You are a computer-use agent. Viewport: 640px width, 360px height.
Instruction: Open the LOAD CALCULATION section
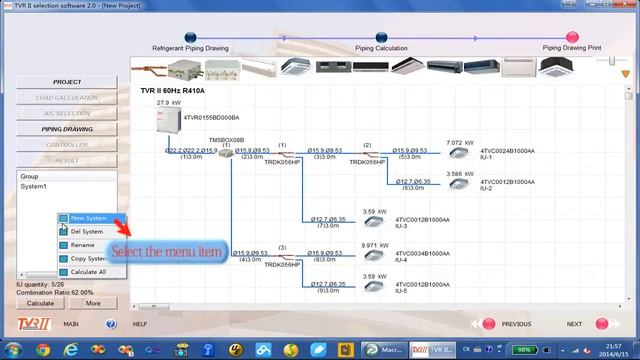[x=67, y=98]
